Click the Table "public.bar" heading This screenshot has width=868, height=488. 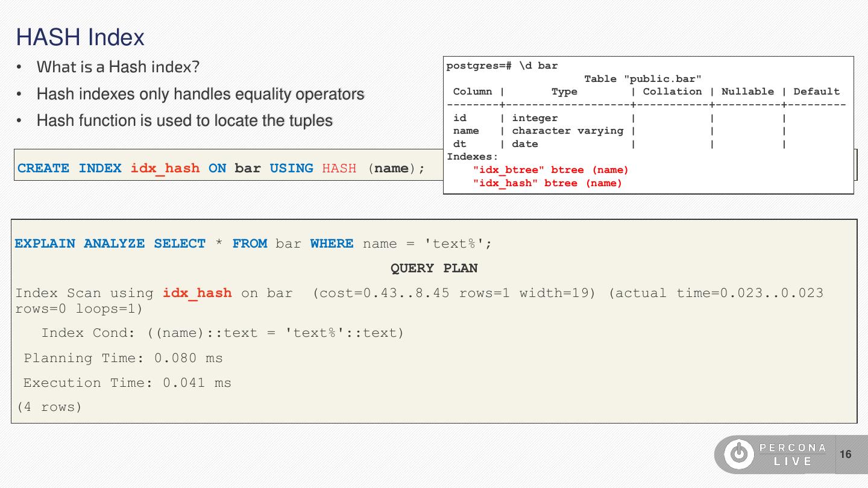click(643, 79)
